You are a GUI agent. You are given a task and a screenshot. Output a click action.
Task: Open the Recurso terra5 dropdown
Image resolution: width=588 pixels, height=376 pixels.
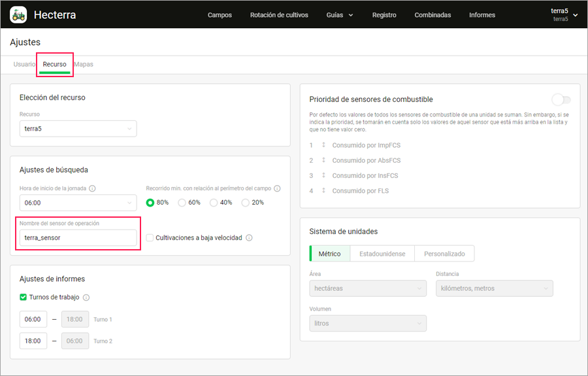tap(78, 129)
